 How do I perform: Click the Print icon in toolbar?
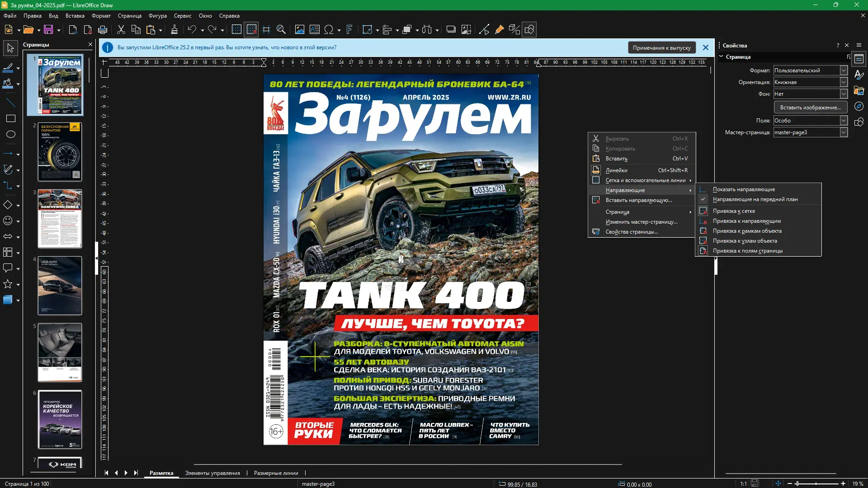103,30
